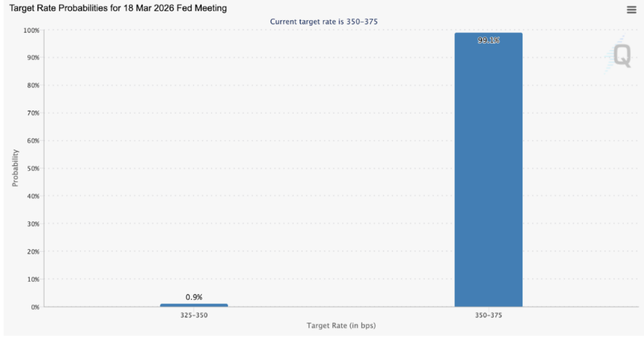Click the 100% y-axis tick label
The image size is (644, 341).
[x=31, y=30]
